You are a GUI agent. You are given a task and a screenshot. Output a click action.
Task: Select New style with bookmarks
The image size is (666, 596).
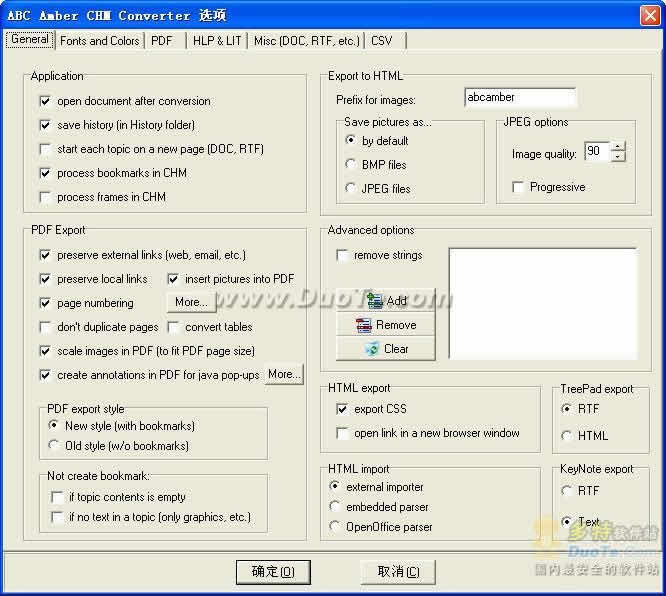[53, 425]
